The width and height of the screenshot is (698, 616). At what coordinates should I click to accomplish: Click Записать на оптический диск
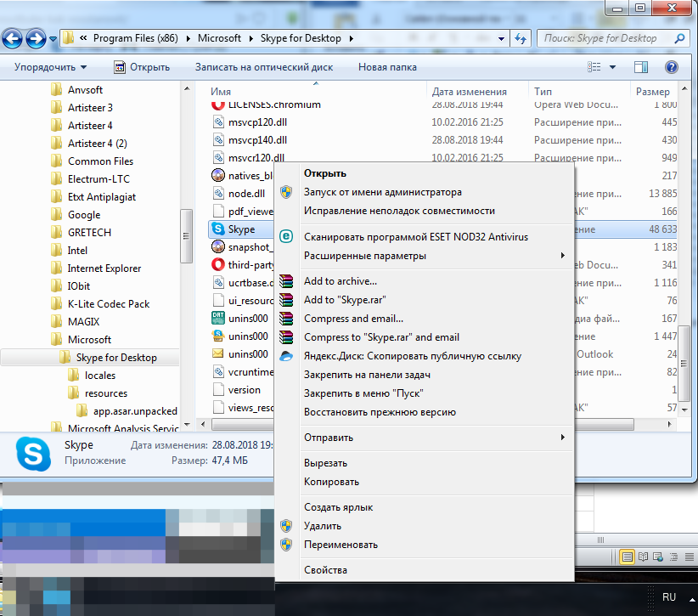[x=264, y=67]
